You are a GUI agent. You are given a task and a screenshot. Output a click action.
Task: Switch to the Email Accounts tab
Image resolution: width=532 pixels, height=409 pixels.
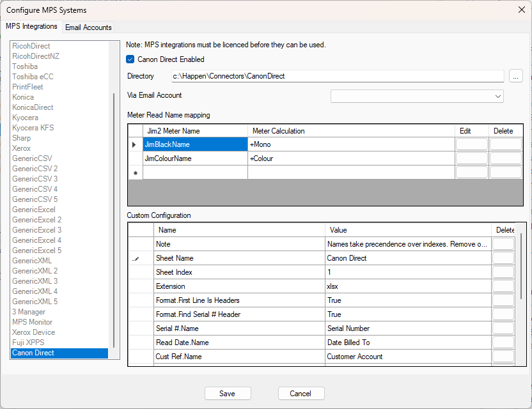pyautogui.click(x=88, y=27)
